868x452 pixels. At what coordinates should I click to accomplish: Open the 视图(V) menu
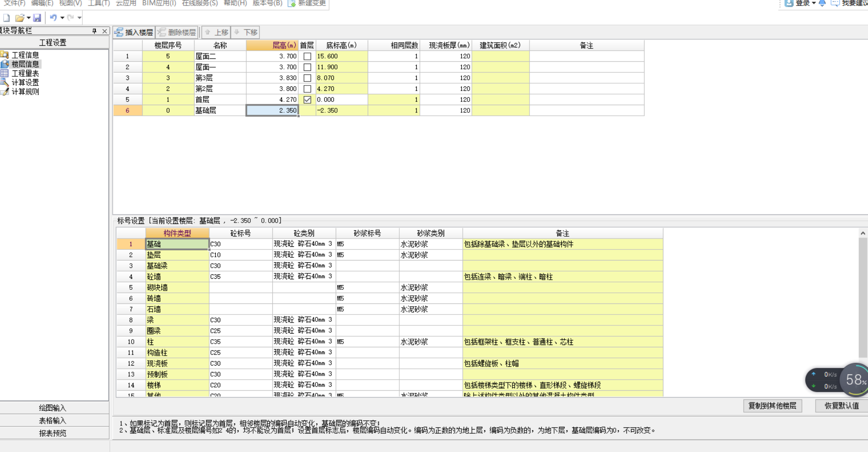[70, 3]
